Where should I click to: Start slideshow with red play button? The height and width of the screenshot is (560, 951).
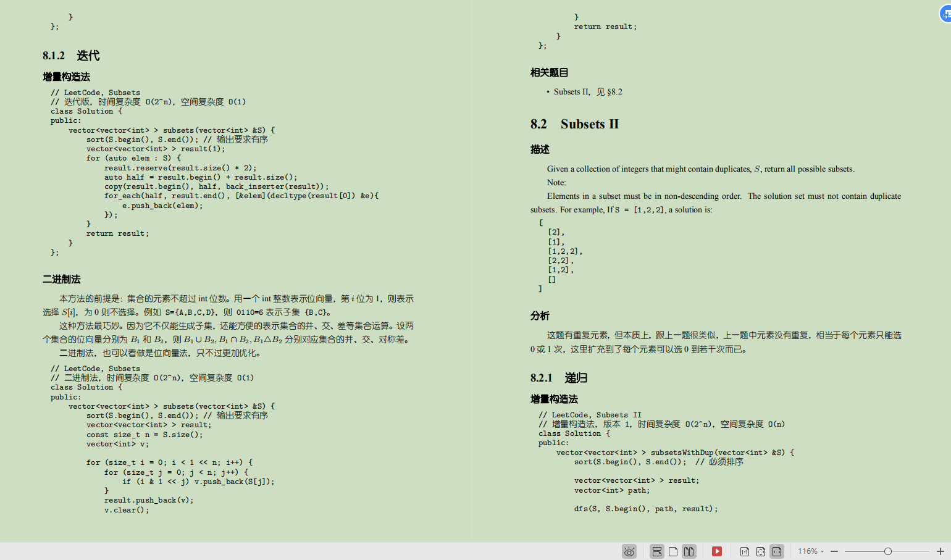click(717, 551)
